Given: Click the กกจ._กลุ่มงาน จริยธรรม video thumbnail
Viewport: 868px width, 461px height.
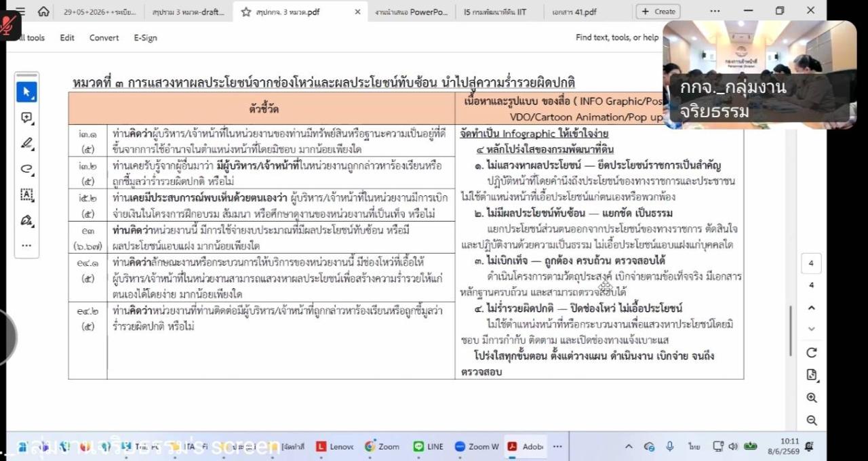Looking at the screenshot, I should tap(759, 75).
